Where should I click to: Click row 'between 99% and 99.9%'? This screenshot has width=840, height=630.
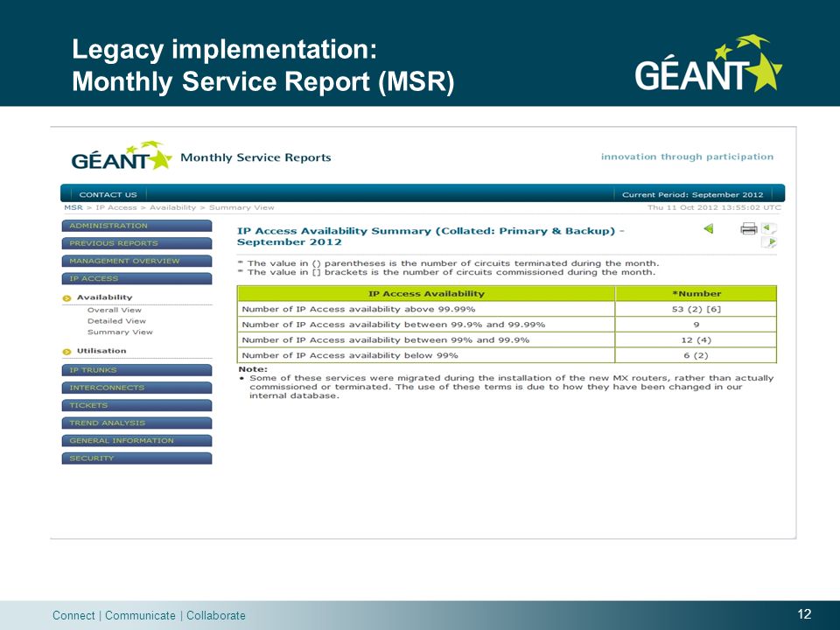coord(507,340)
